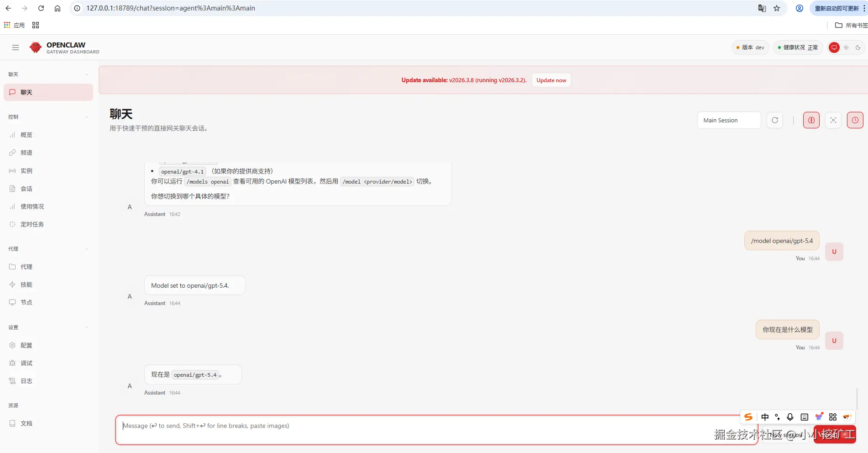
Task: Open the 所有书签 all bookmarks folder
Action: [x=851, y=25]
